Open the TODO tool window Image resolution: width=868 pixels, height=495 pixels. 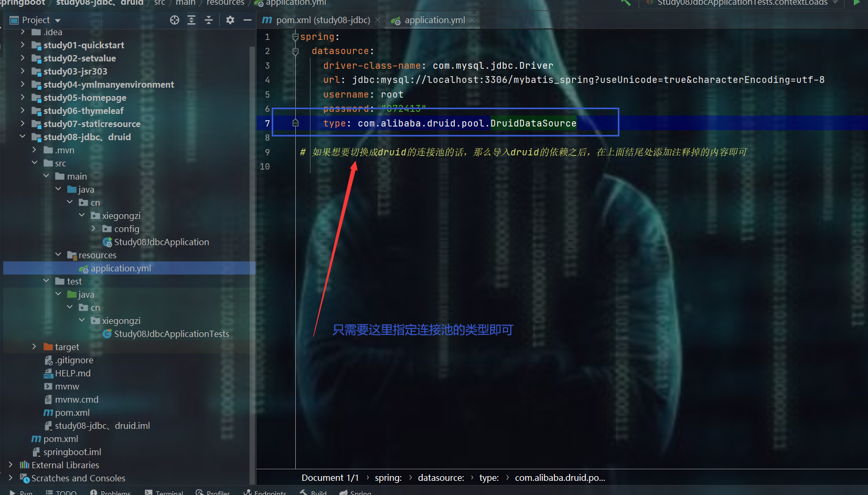(61, 492)
